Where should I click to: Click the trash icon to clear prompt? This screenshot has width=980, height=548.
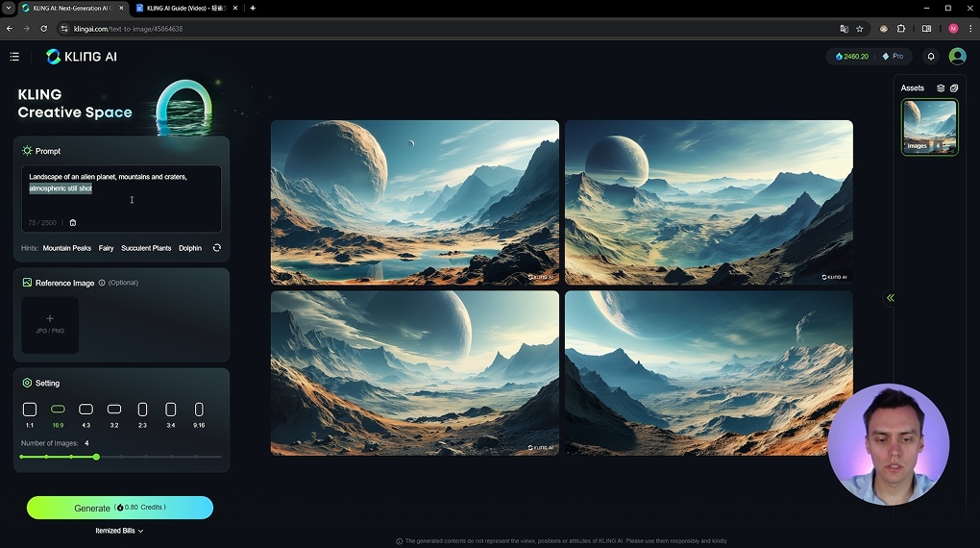click(73, 223)
